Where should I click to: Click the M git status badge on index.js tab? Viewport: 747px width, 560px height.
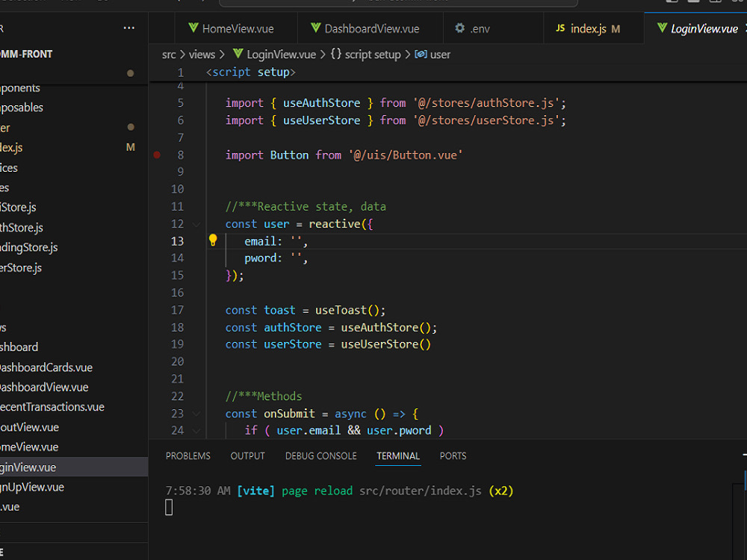click(616, 29)
